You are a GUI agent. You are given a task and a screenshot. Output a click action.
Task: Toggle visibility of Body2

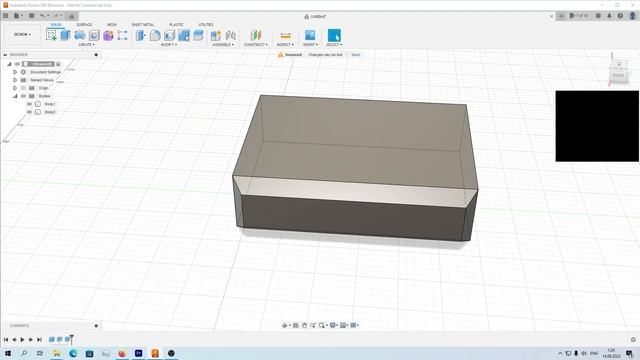pyautogui.click(x=29, y=112)
